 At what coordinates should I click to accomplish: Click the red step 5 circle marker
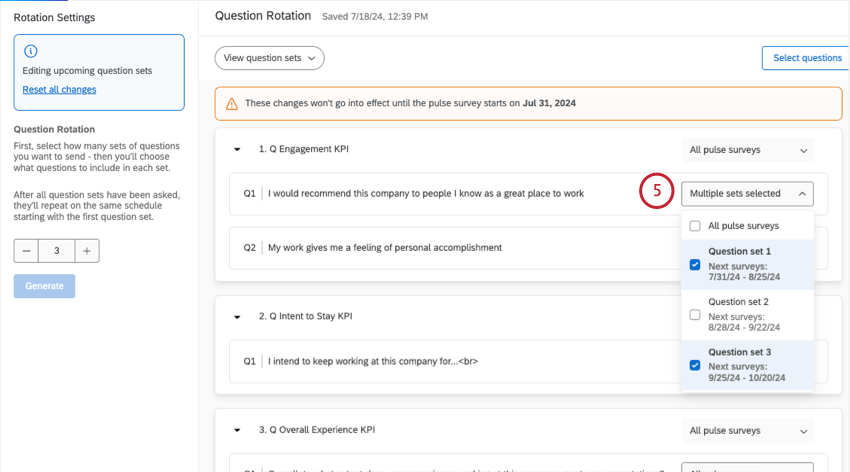(x=658, y=192)
